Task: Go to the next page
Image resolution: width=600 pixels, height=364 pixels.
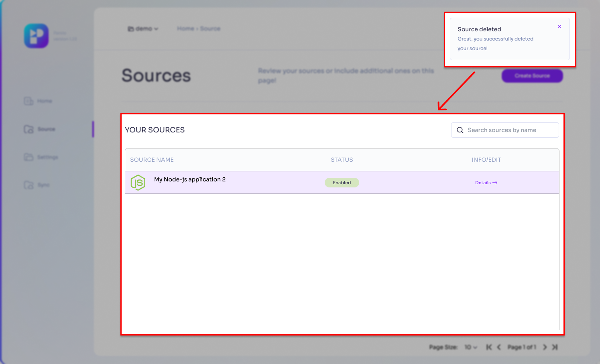Action: coord(545,347)
